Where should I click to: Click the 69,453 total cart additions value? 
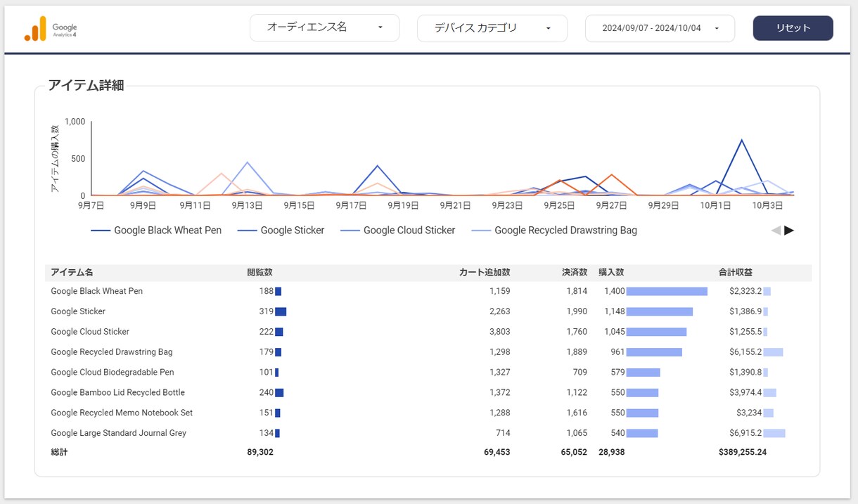[x=497, y=453]
